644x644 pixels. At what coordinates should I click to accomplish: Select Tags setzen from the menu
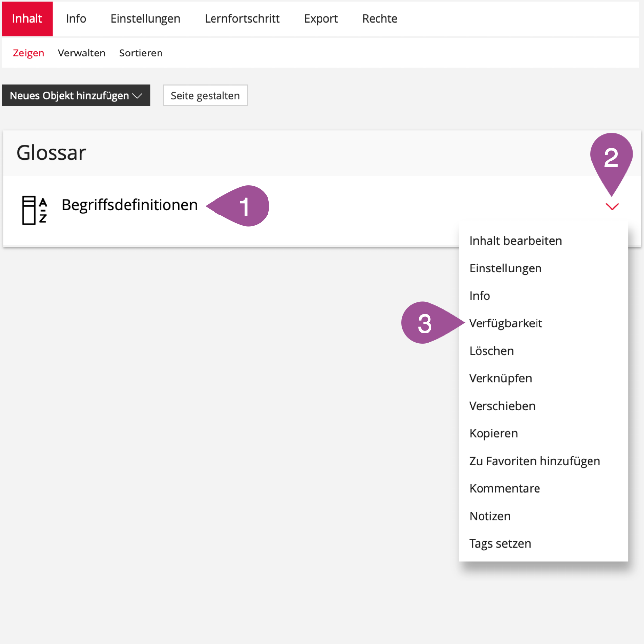(x=500, y=544)
